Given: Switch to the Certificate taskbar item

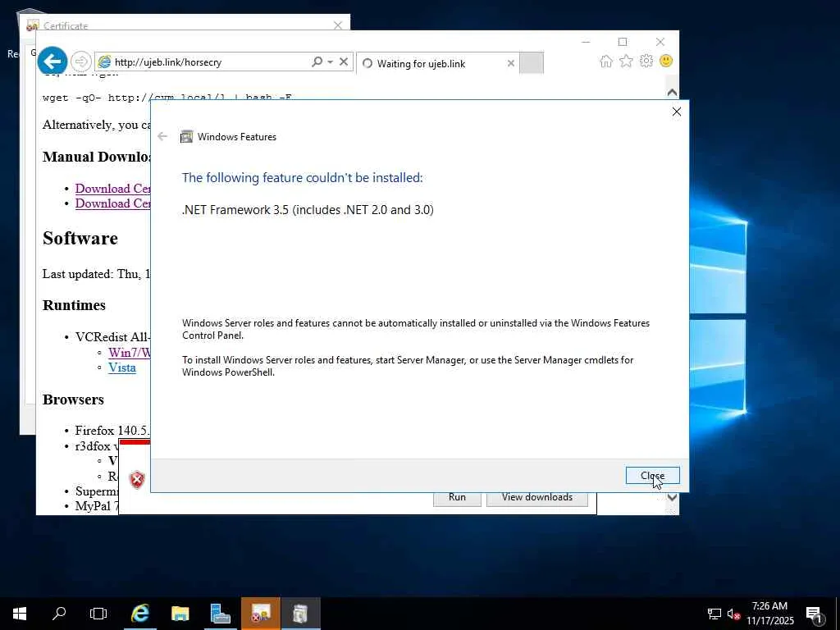Looking at the screenshot, I should [260, 614].
